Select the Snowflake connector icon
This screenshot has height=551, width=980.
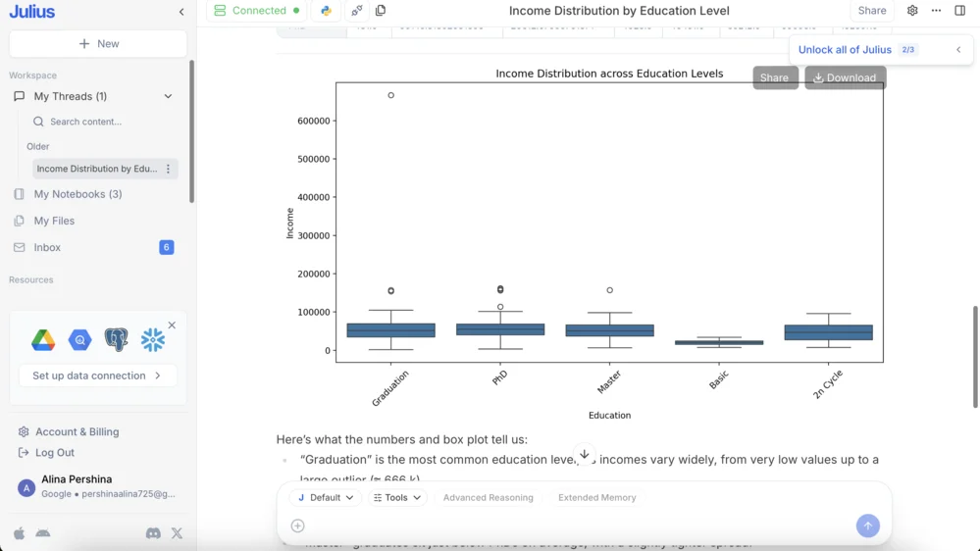point(153,340)
